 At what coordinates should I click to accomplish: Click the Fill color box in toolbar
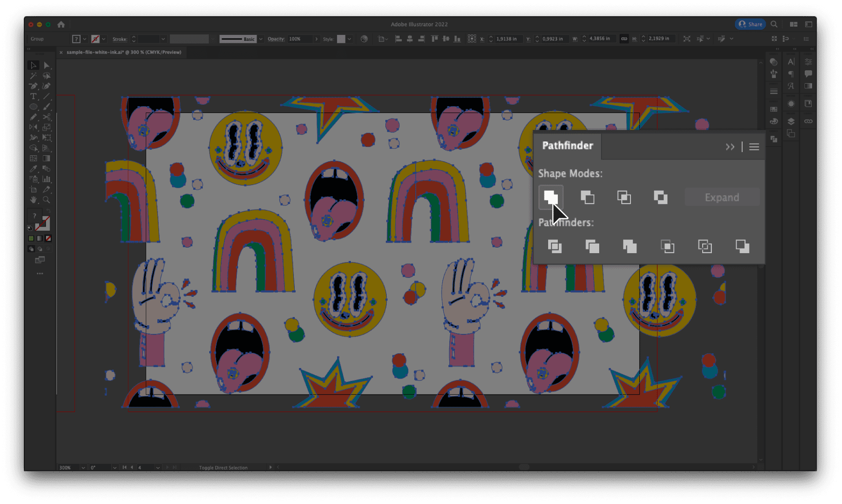[34, 216]
